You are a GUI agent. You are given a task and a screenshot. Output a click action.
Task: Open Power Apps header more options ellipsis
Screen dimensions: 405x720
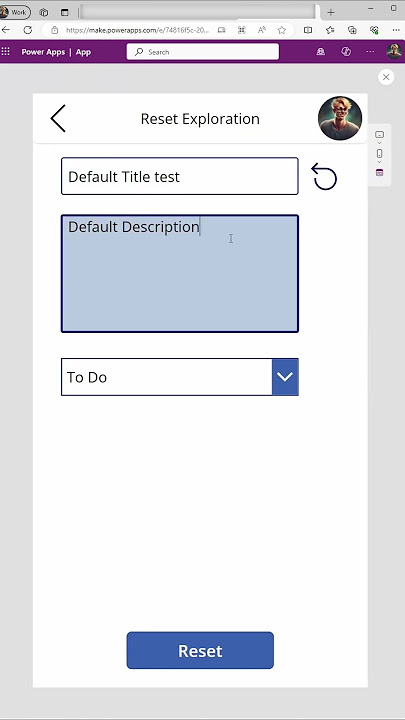[x=370, y=52]
